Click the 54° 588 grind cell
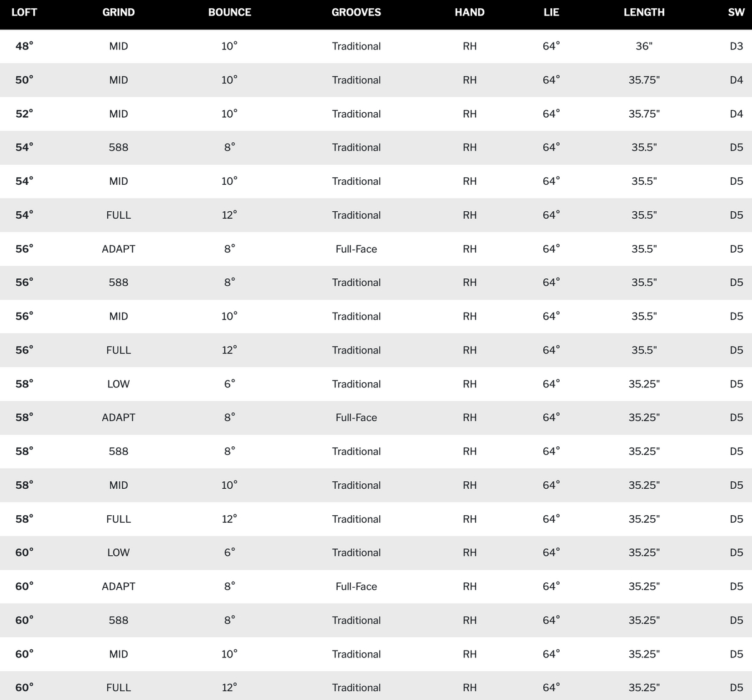This screenshot has width=752, height=700. 118,147
